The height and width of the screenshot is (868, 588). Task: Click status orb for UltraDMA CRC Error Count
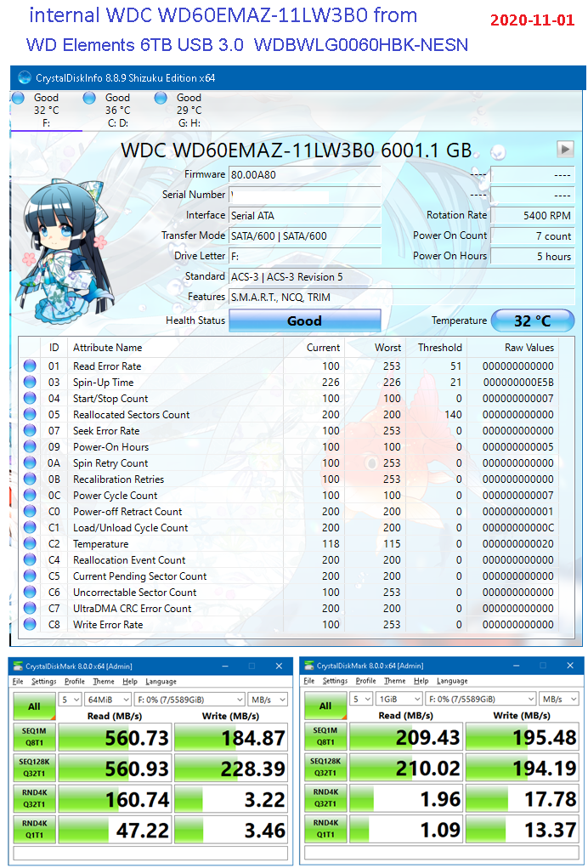click(30, 609)
